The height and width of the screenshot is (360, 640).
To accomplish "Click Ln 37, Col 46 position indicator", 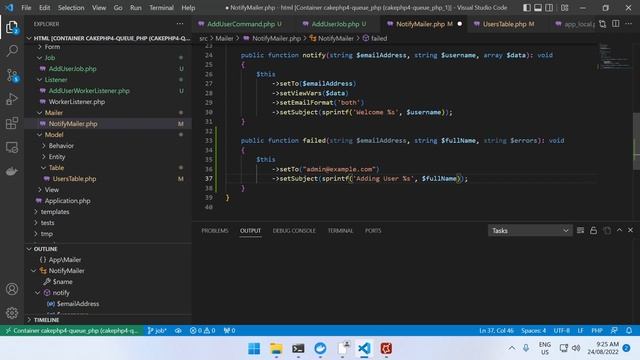I will [496, 331].
